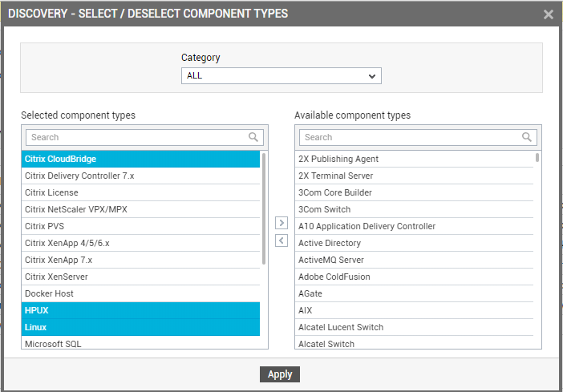The height and width of the screenshot is (392, 563).
Task: Select Microsoft SQL in the selected list
Action: pyautogui.click(x=140, y=343)
